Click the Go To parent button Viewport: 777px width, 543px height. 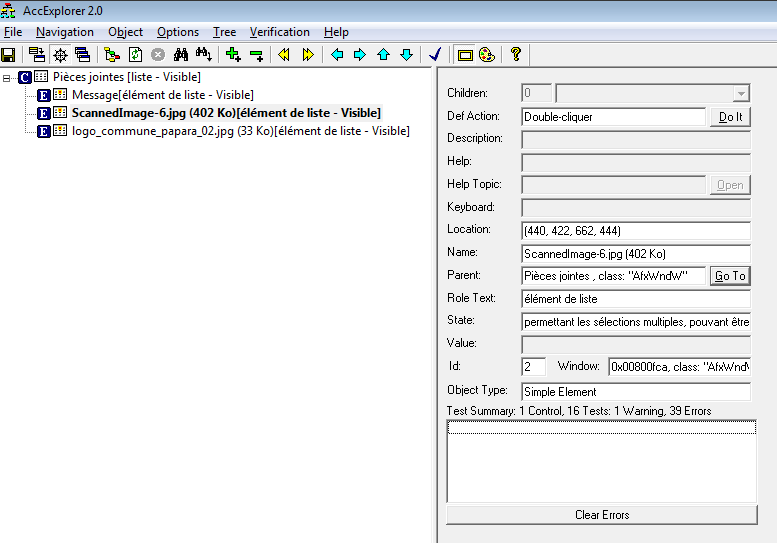[730, 276]
